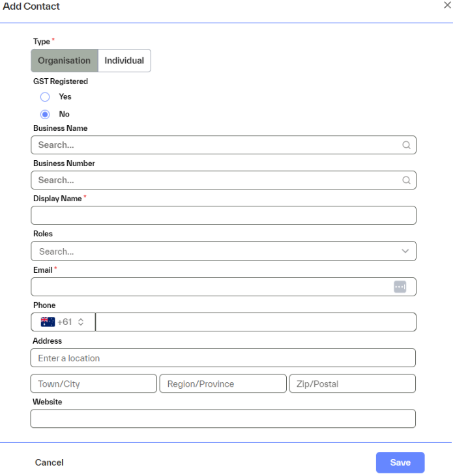453x476 pixels.
Task: Expand the Roles dropdown chevron
Action: tap(405, 251)
